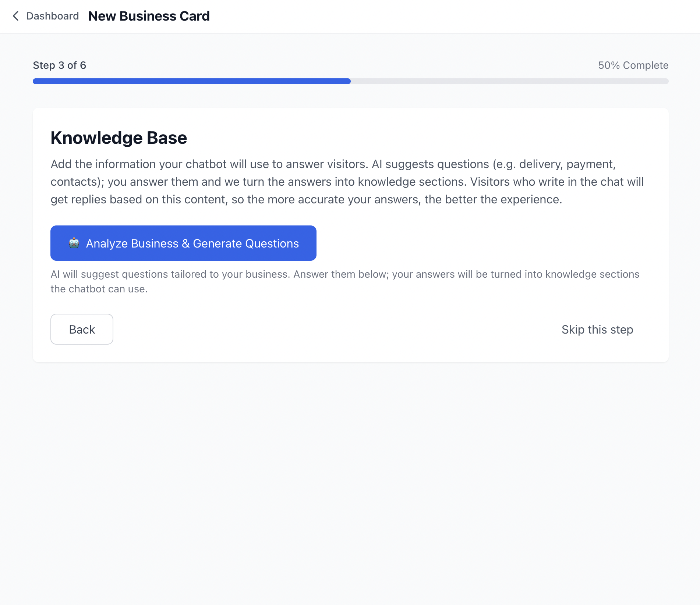Select Dashboard in the top navigation bar
700x605 pixels.
coord(52,16)
